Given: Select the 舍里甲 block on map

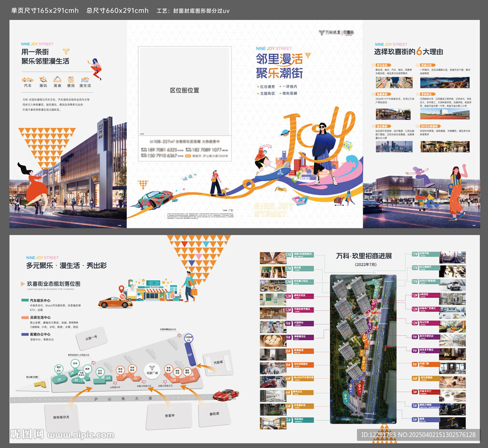Looking at the screenshot, I should 169,416.
